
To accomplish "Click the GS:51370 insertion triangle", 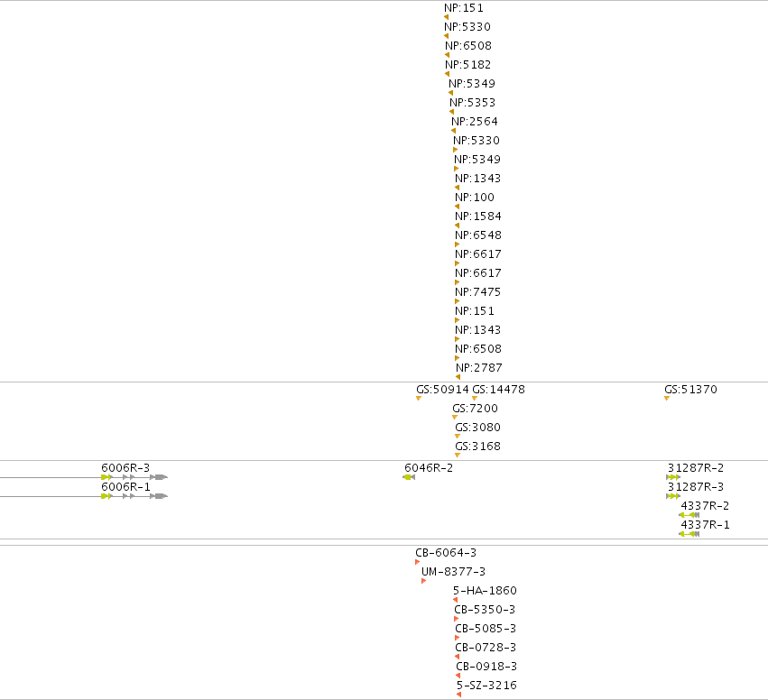I will (x=667, y=399).
